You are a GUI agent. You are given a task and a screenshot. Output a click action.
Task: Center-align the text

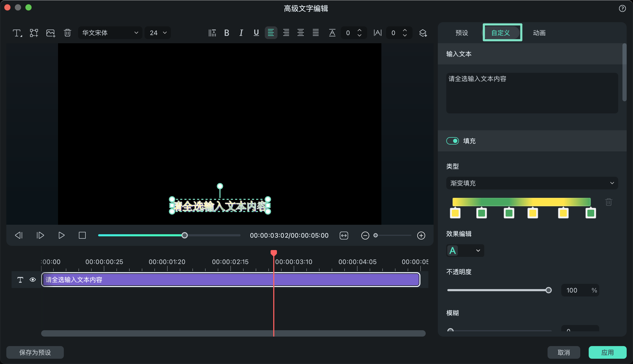pyautogui.click(x=300, y=33)
